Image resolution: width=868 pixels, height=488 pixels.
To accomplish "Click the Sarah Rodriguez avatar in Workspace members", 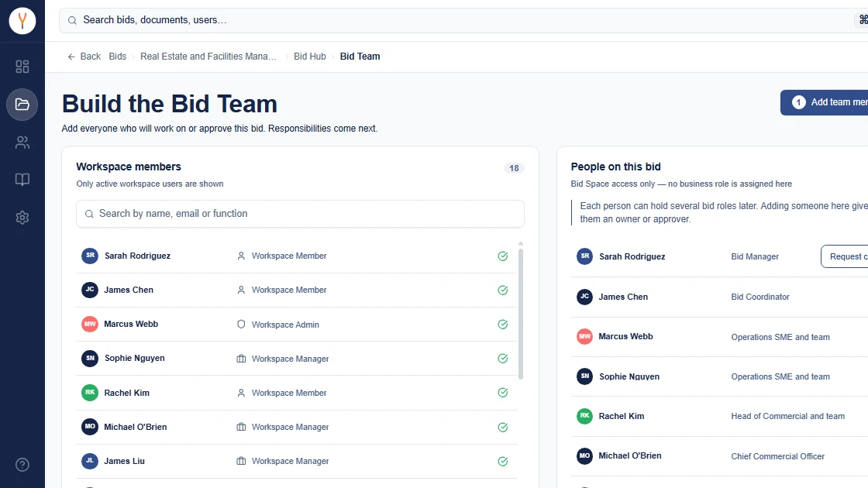I will point(90,256).
